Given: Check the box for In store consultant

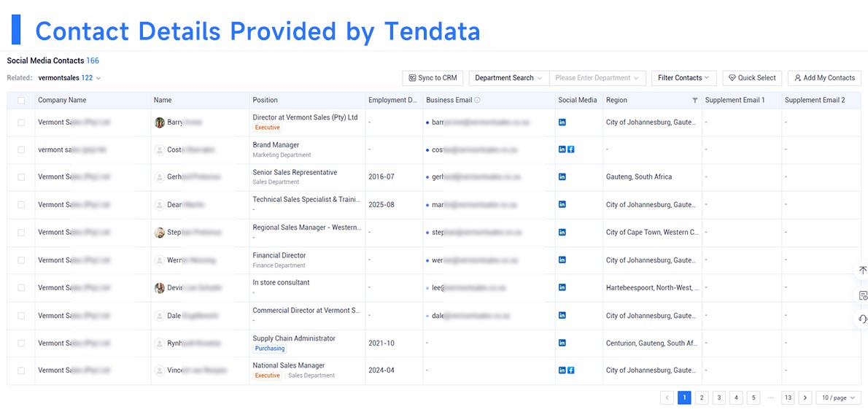Looking at the screenshot, I should 21,288.
